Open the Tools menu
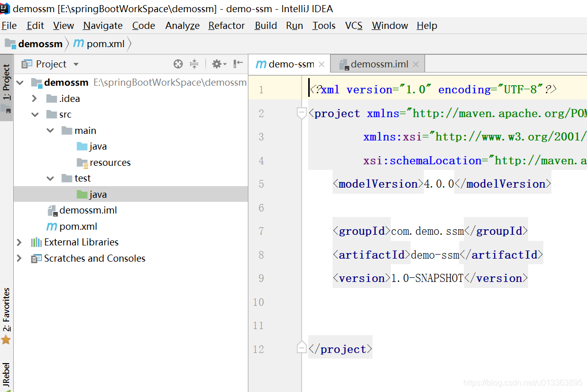Viewport: 587px width, 392px height. [x=324, y=25]
